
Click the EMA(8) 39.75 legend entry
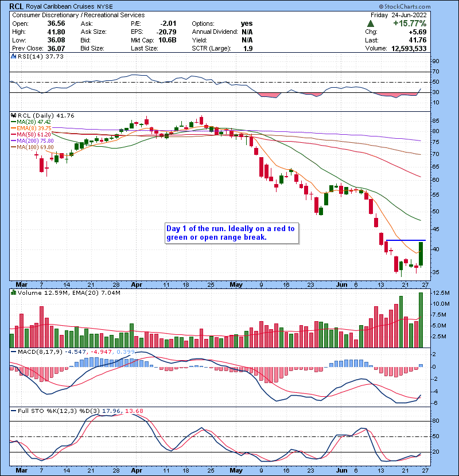[x=32, y=128]
